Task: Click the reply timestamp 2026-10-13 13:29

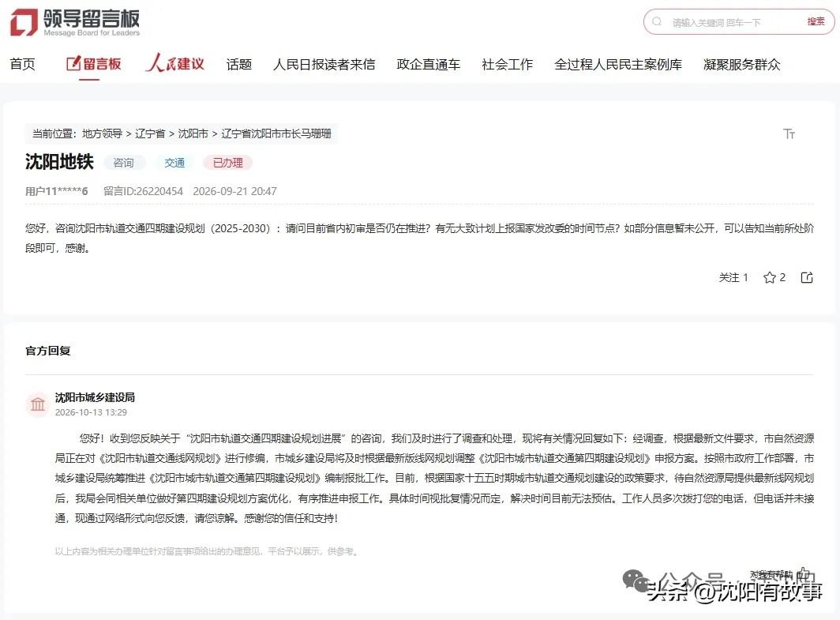Action: (91, 412)
